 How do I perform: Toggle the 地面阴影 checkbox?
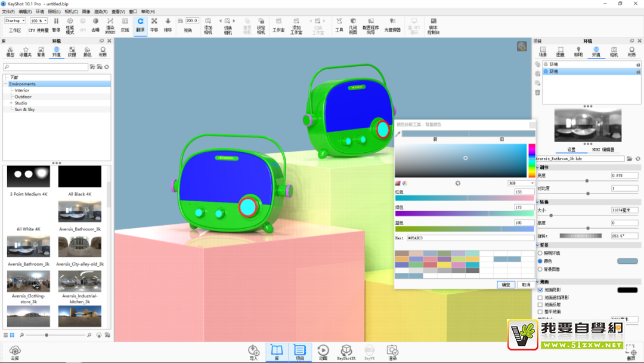540,290
